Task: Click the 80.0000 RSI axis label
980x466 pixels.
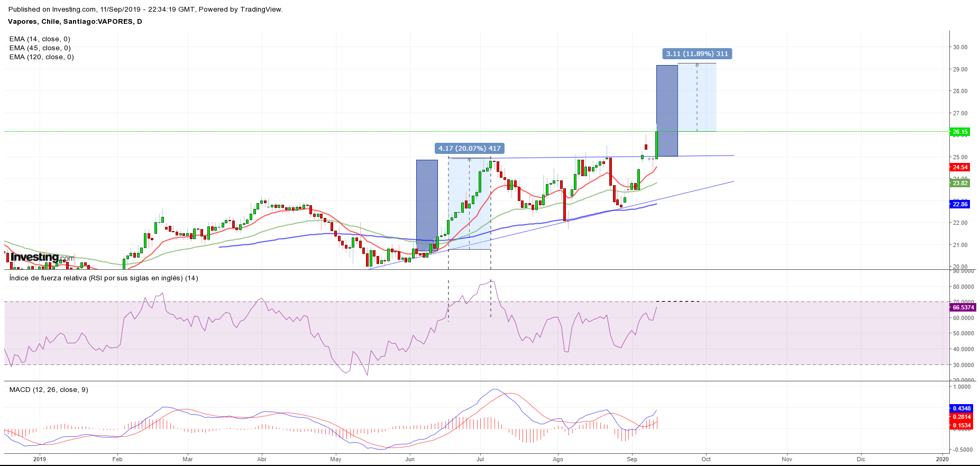Action: point(963,287)
